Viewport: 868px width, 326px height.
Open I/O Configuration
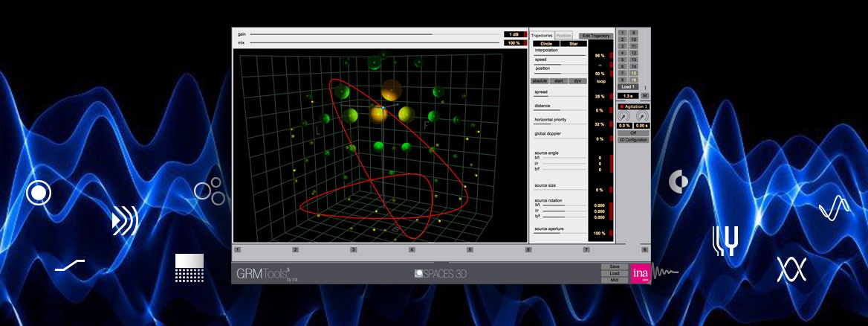point(633,140)
